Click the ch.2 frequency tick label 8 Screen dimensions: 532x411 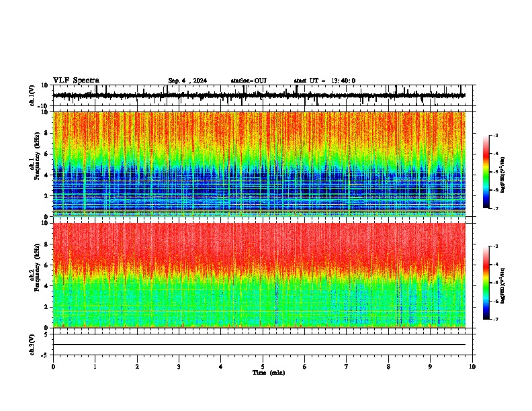pos(47,244)
